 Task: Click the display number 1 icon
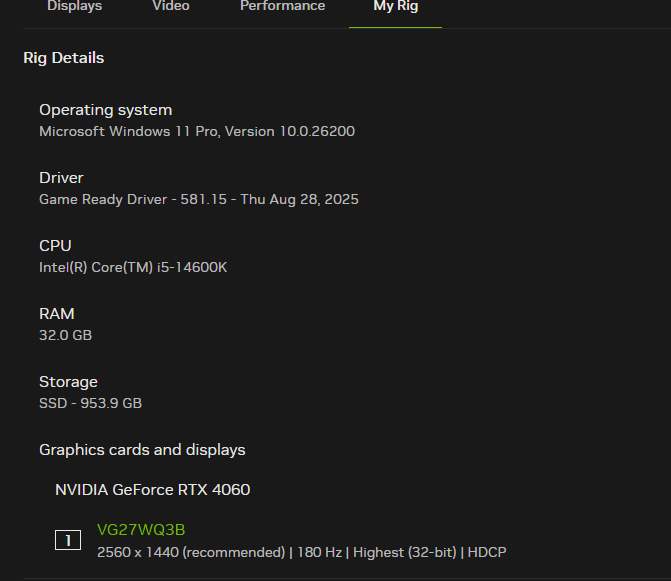point(68,540)
